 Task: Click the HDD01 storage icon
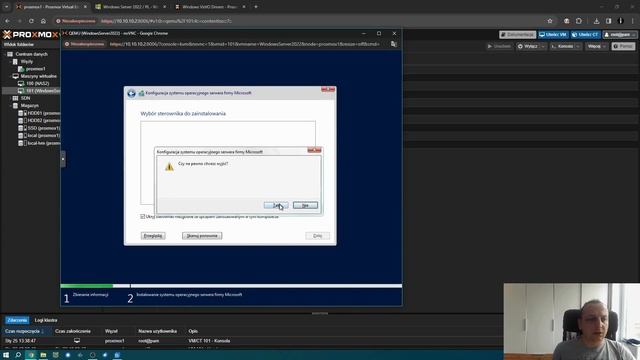[x=22, y=113]
